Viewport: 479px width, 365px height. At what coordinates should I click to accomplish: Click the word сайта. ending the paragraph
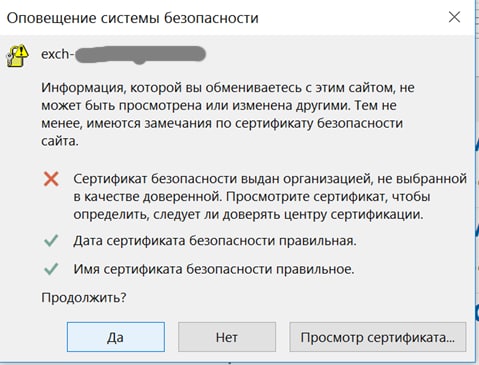tap(60, 141)
